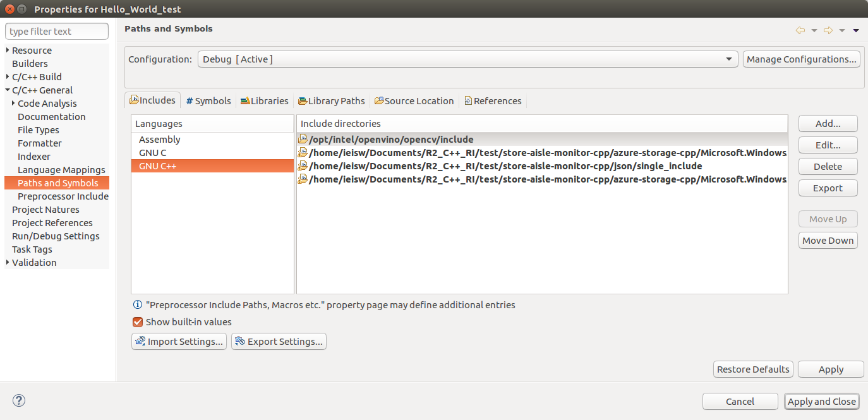Collapse the C/C++ General tree node
The height and width of the screenshot is (420, 868).
(x=8, y=90)
